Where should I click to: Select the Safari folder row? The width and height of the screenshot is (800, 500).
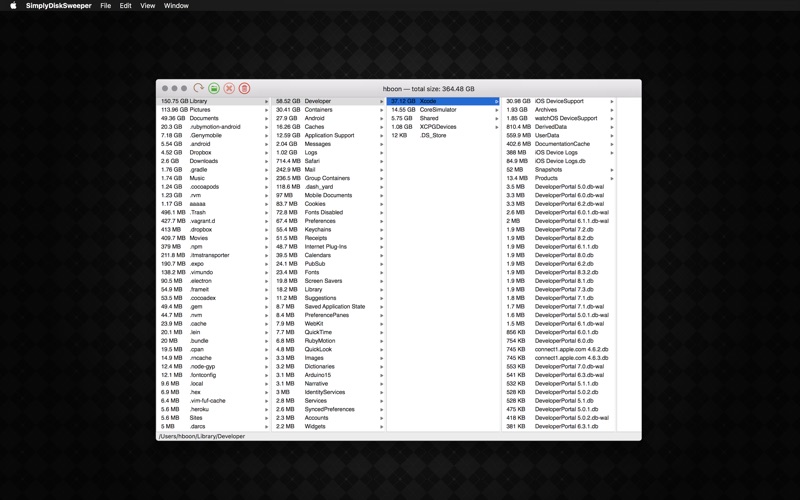329,161
